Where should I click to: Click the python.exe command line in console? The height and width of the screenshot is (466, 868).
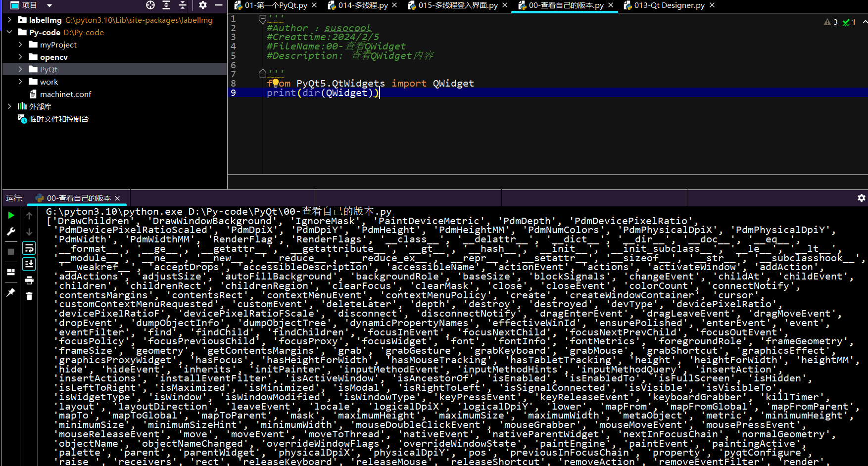(219, 211)
